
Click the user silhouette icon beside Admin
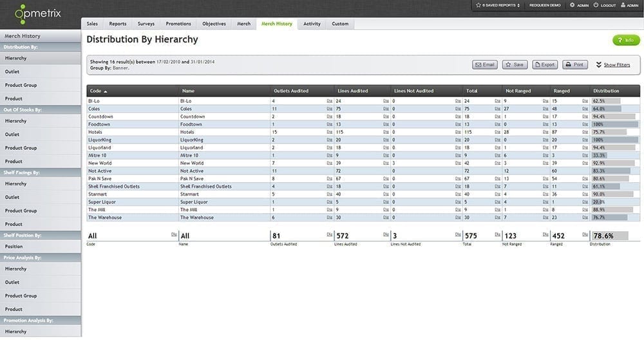click(623, 5)
